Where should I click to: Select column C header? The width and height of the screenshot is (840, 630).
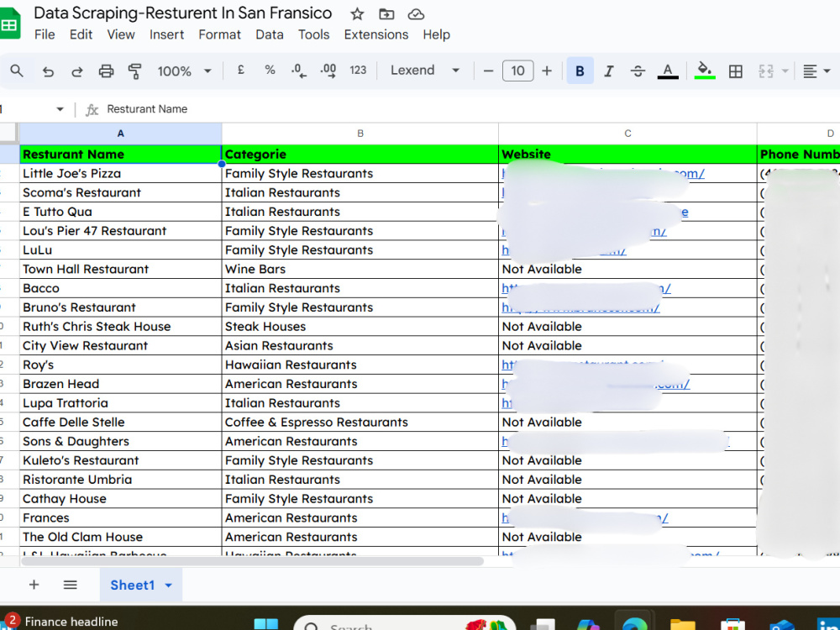[627, 134]
